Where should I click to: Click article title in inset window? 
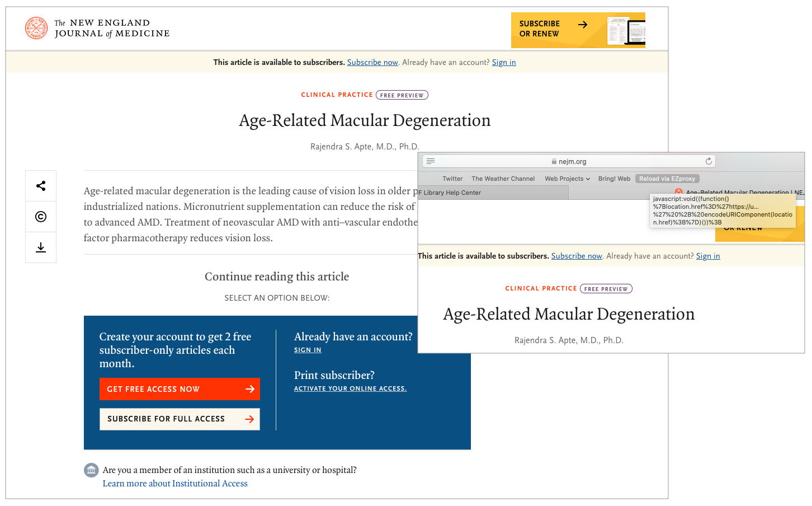point(569,314)
